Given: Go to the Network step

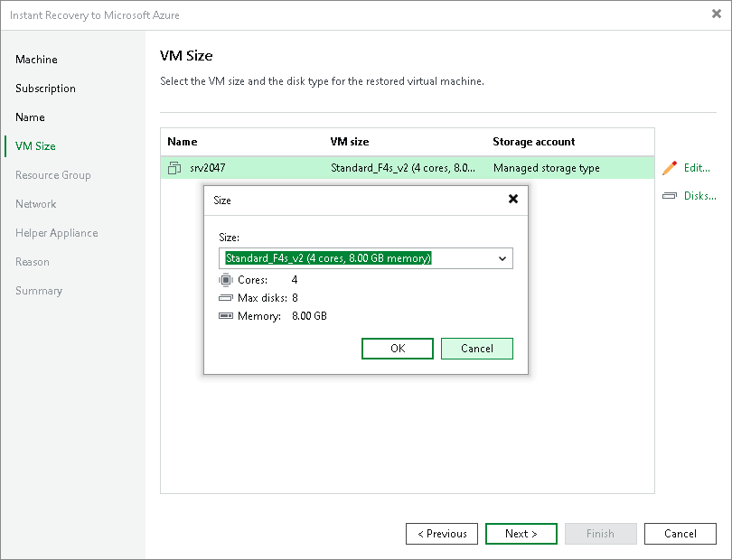Looking at the screenshot, I should 36,204.
